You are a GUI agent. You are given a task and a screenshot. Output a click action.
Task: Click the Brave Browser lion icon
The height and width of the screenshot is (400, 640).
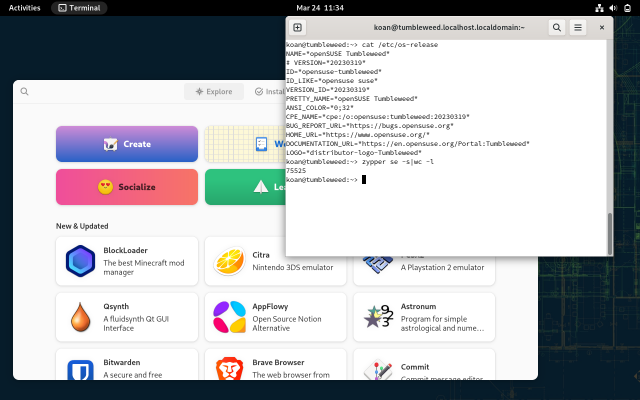point(229,371)
